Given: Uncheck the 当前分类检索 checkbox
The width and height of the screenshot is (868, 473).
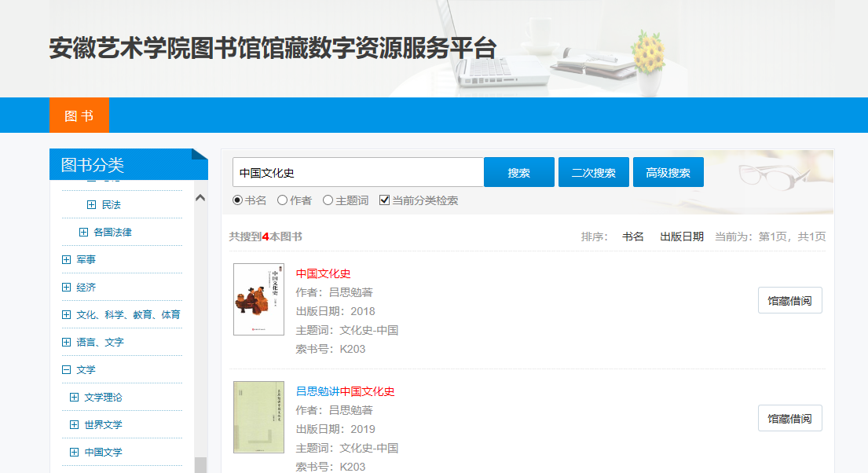Looking at the screenshot, I should click(384, 200).
